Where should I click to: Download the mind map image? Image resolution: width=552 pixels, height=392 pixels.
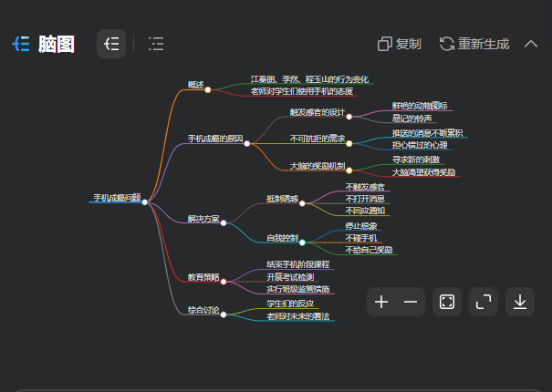coord(520,302)
